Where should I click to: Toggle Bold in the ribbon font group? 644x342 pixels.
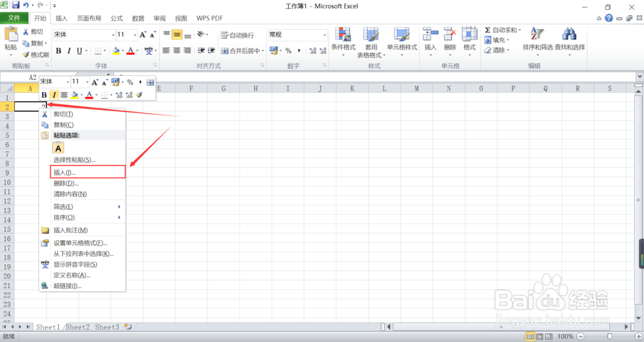pos(59,51)
